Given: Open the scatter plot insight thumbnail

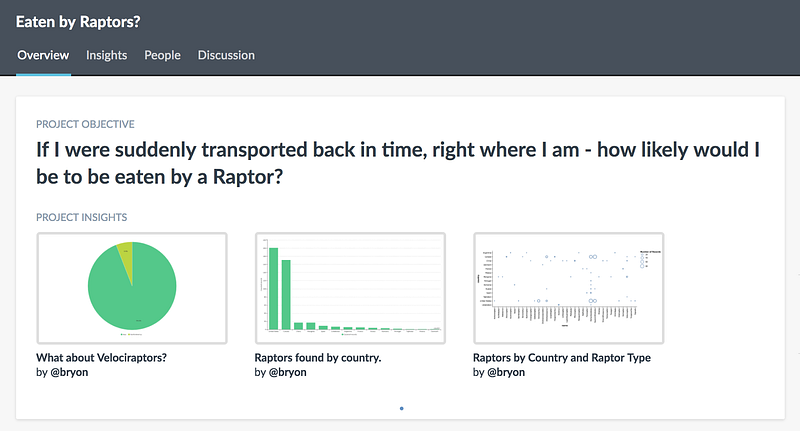Looking at the screenshot, I should click(568, 287).
